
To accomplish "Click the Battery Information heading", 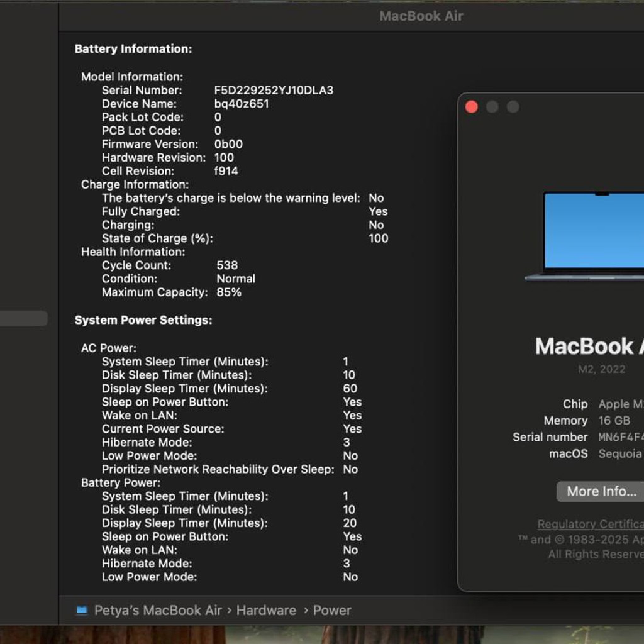I will click(x=133, y=49).
